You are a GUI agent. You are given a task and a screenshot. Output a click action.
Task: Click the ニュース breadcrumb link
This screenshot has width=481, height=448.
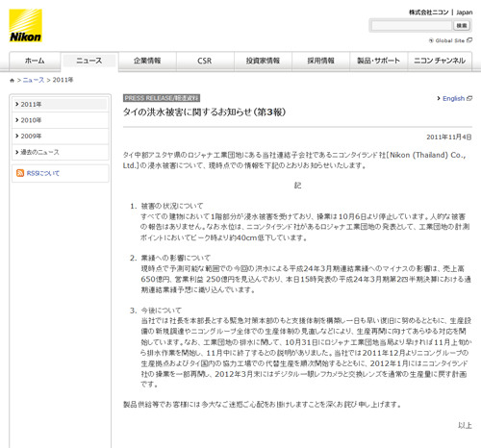click(34, 80)
